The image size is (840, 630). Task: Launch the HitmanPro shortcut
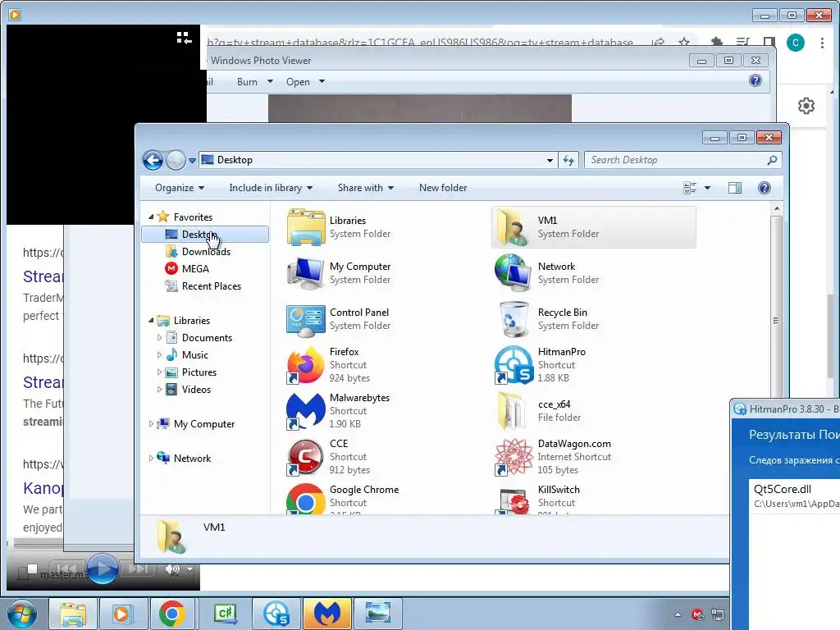click(541, 365)
